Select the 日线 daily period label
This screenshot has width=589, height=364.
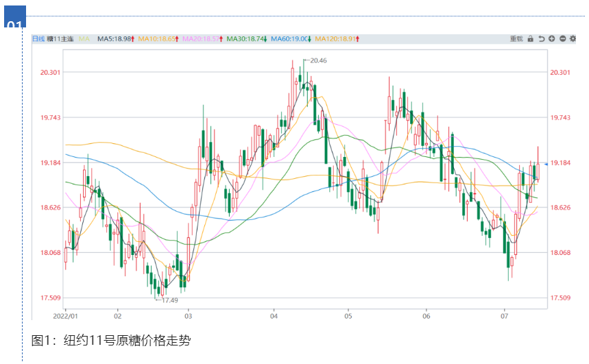(38, 39)
